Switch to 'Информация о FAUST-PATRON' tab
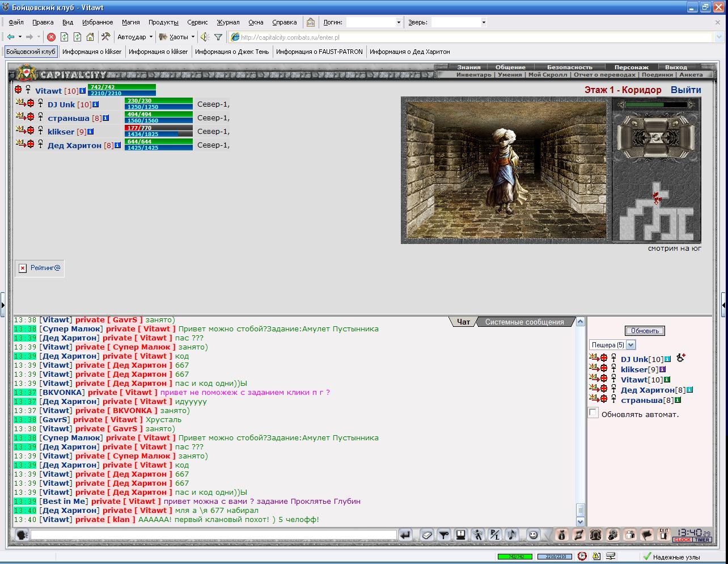Screen dimensions: 728x564 coord(319,52)
